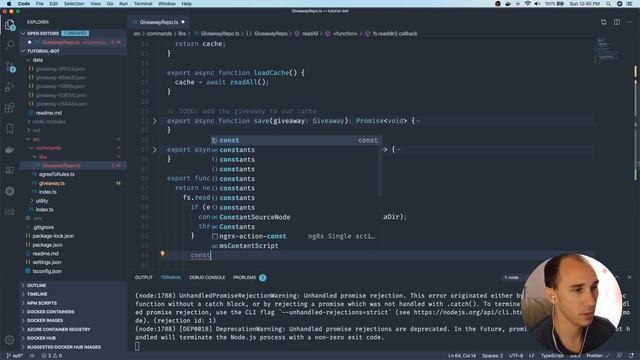Screen dimensions: 640x360
Task: Open the Edit menu
Action: pos(53,4)
